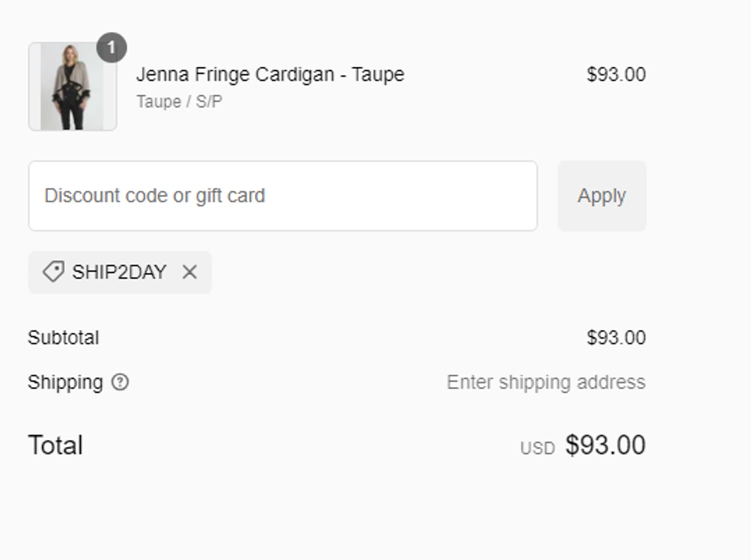This screenshot has width=751, height=560.
Task: Click the item price $93.00 beside cardigan
Action: (616, 75)
